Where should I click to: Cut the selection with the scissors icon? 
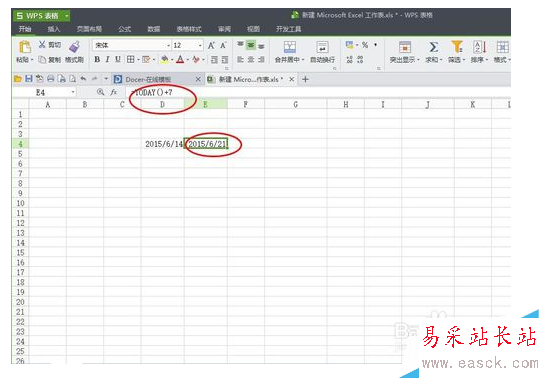42,45
